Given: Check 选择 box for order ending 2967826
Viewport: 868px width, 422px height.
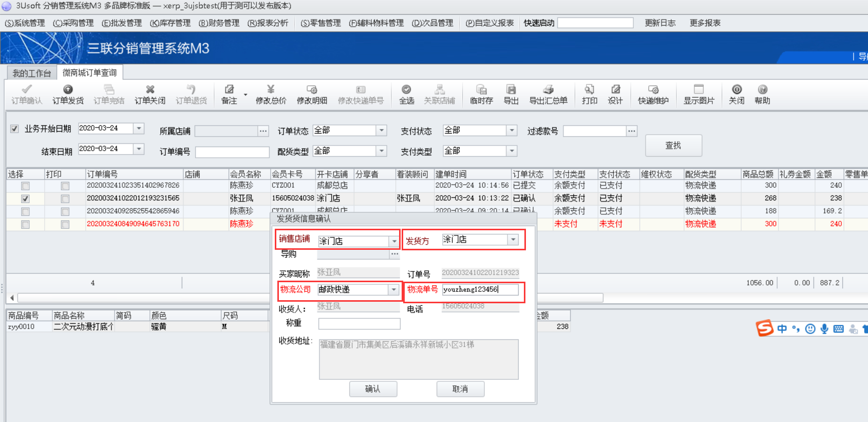Looking at the screenshot, I should (x=25, y=186).
